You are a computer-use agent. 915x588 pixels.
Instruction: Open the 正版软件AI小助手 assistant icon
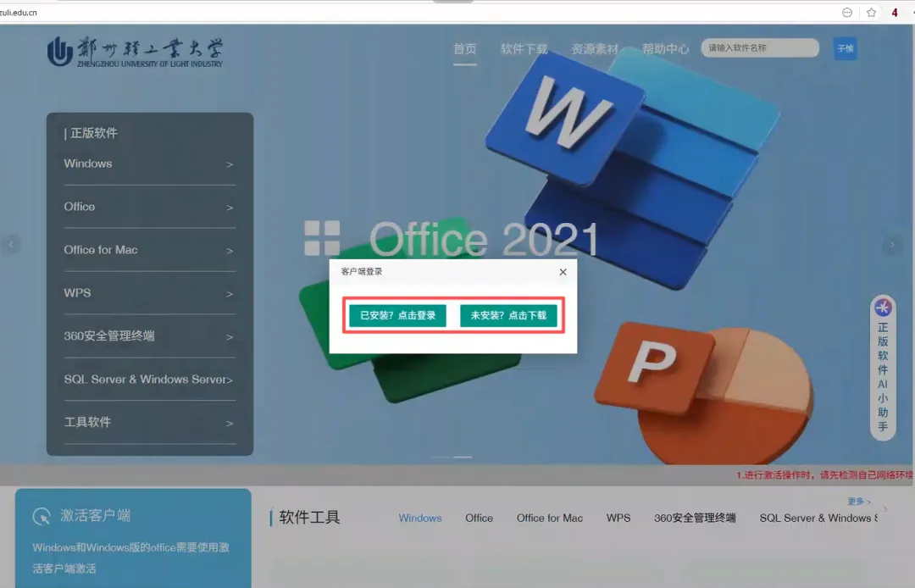[883, 308]
